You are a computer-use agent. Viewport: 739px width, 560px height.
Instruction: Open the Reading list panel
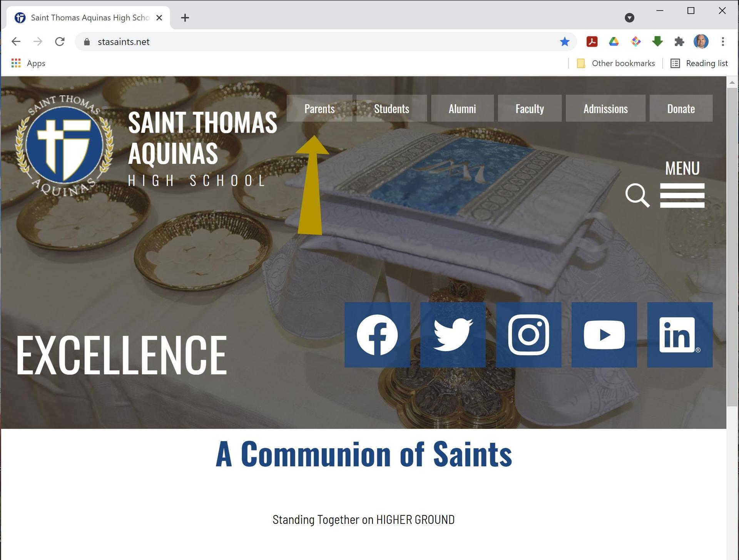point(699,63)
